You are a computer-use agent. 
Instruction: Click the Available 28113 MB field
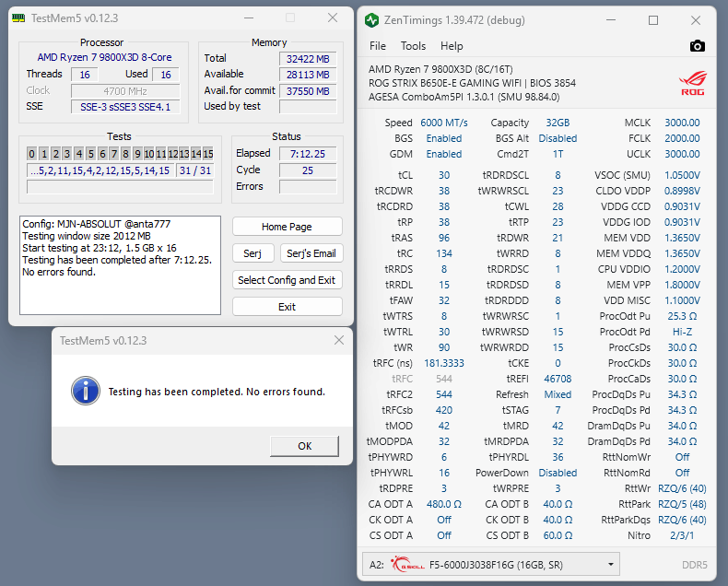tap(308, 75)
